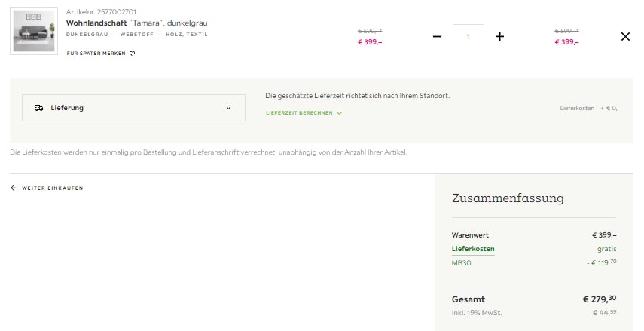Screen dimensions: 644x331
Task: Expand the green chevron after Lieferzeit berechnen
Action: (340, 113)
